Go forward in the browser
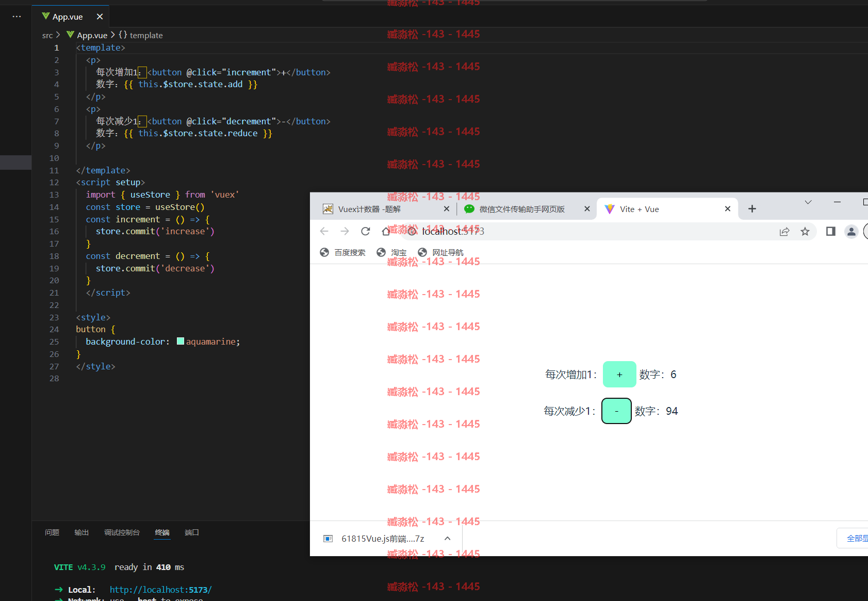The image size is (868, 601). pos(345,231)
